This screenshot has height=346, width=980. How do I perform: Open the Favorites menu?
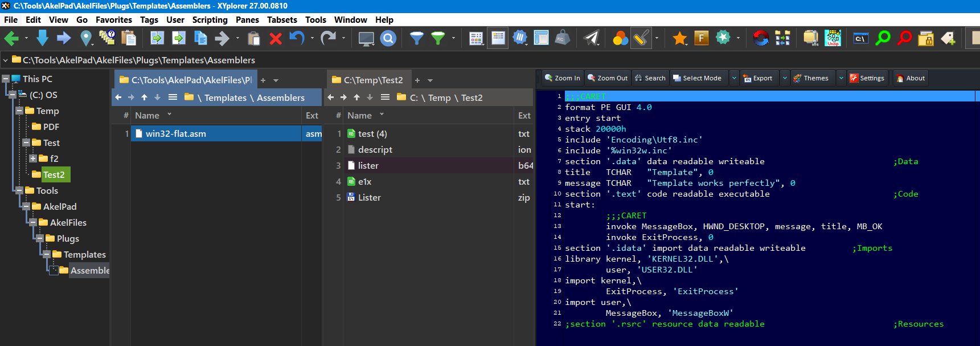pyautogui.click(x=114, y=19)
